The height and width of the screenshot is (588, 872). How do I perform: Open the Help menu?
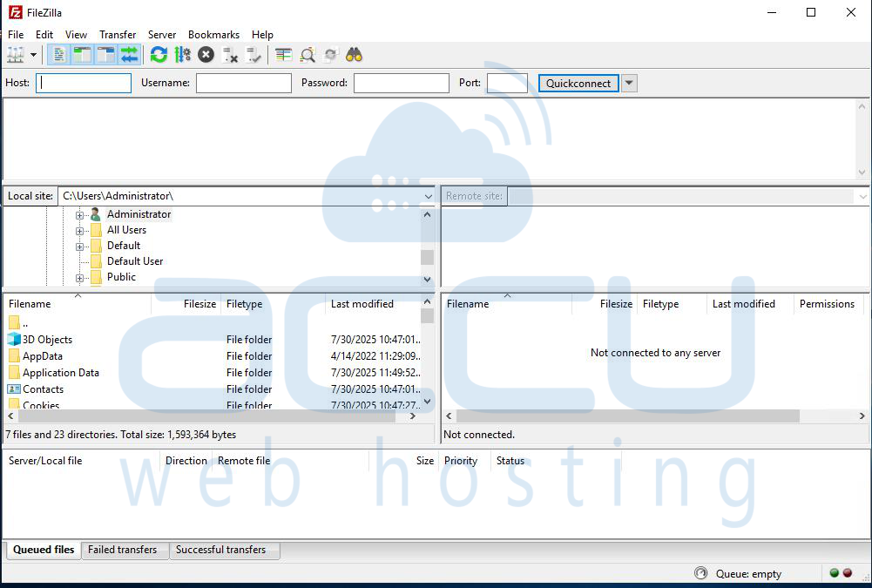(x=262, y=35)
